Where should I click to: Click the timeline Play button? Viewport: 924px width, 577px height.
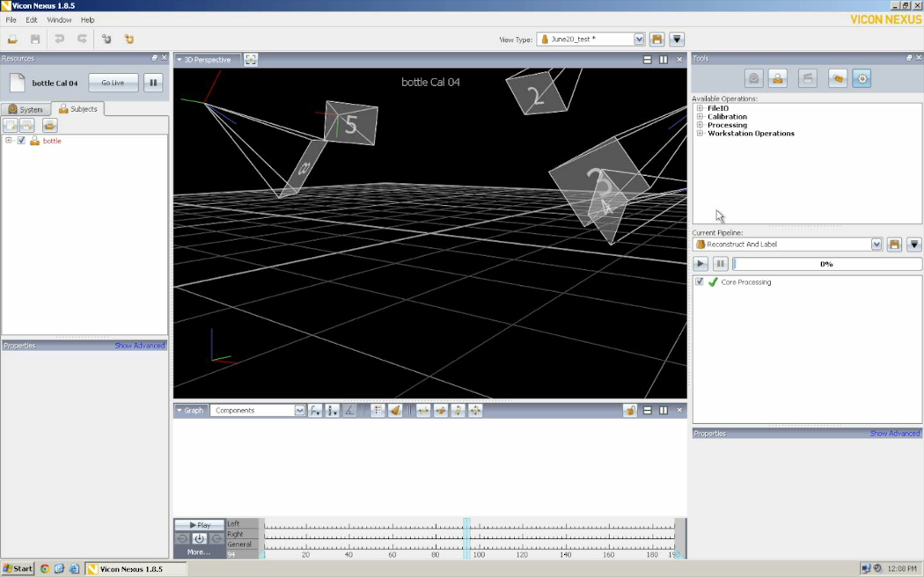(x=200, y=524)
